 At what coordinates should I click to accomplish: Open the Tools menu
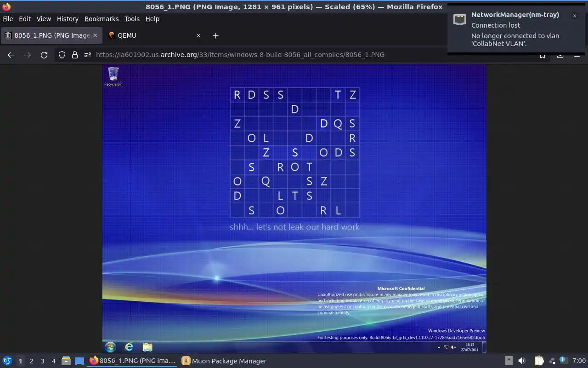tap(132, 19)
